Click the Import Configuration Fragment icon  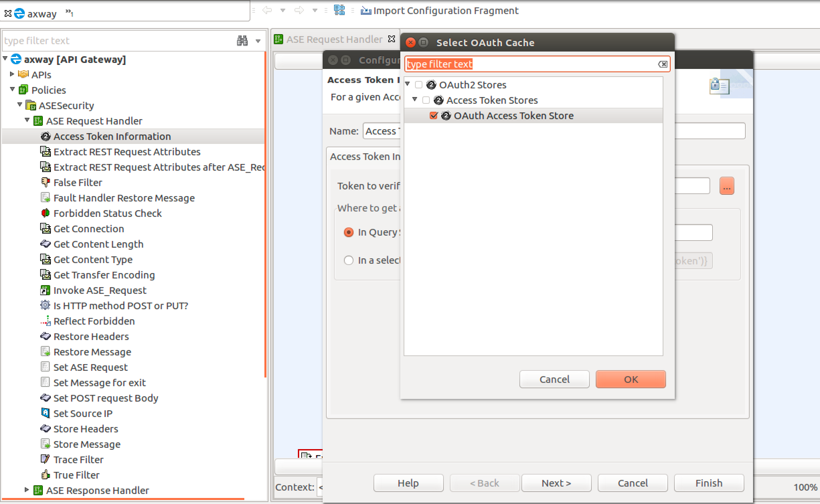coord(365,11)
